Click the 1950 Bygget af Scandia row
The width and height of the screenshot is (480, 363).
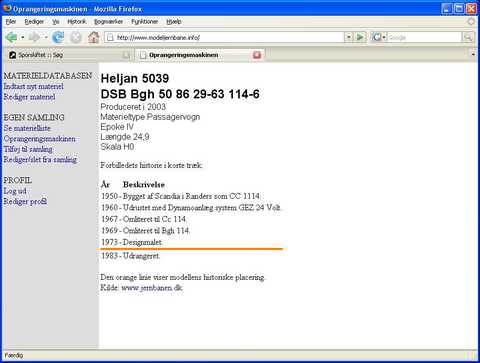point(180,196)
